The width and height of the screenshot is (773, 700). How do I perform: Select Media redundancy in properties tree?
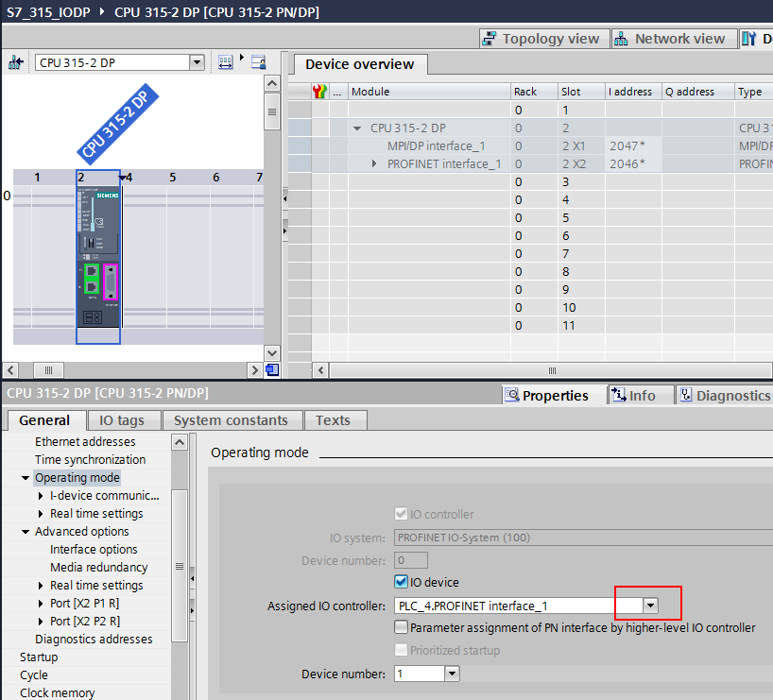point(99,568)
